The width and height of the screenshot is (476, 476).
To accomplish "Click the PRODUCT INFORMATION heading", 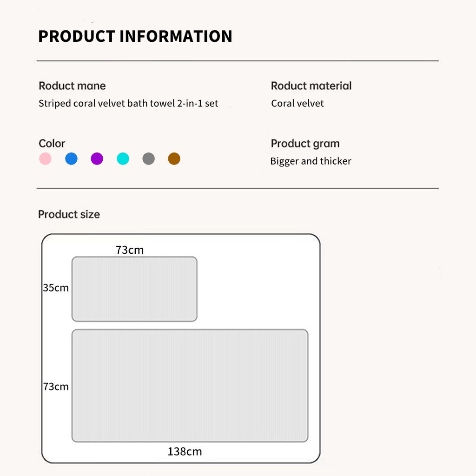I will pyautogui.click(x=135, y=36).
